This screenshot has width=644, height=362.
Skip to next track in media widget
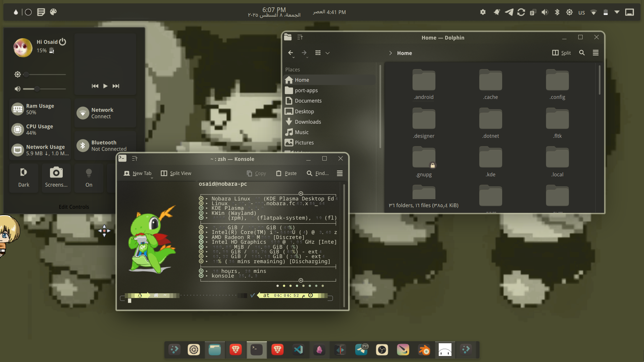pos(116,86)
